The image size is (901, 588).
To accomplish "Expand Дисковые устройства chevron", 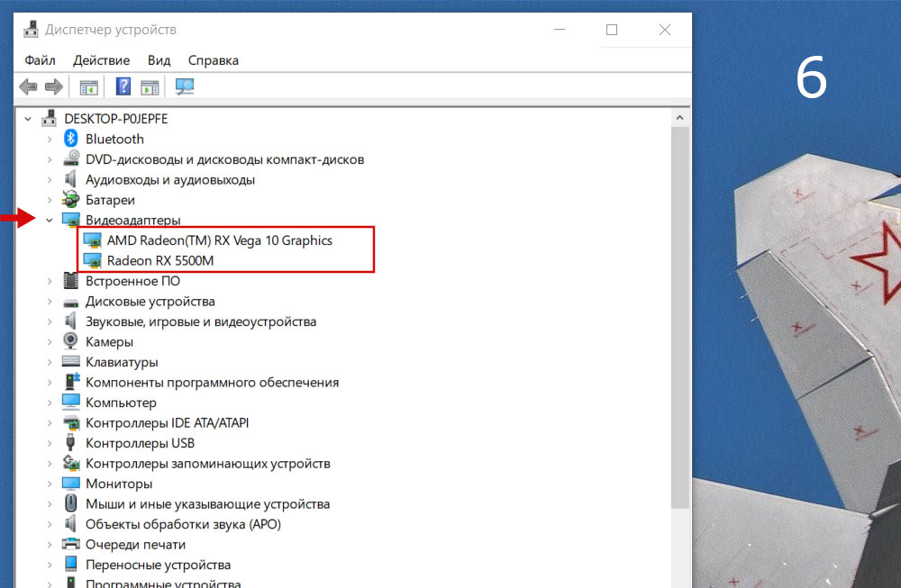I will [50, 302].
